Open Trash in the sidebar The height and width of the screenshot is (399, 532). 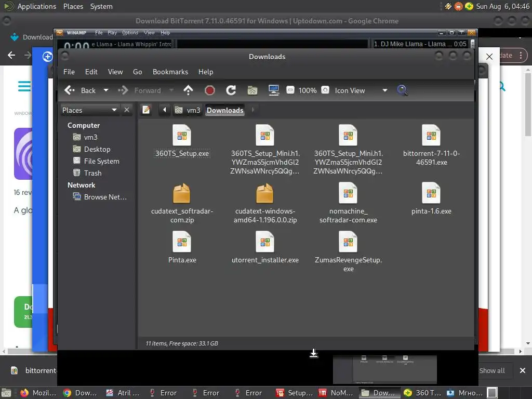point(87,172)
